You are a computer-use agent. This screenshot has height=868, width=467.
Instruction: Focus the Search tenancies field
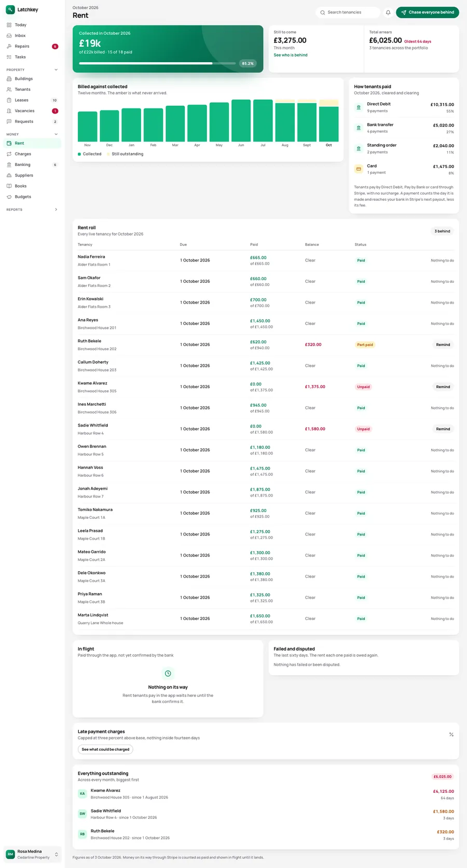click(347, 12)
